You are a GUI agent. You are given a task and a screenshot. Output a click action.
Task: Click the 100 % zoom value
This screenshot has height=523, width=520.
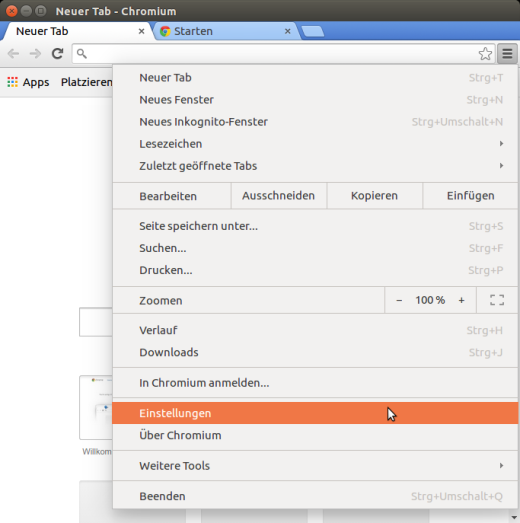(x=430, y=300)
